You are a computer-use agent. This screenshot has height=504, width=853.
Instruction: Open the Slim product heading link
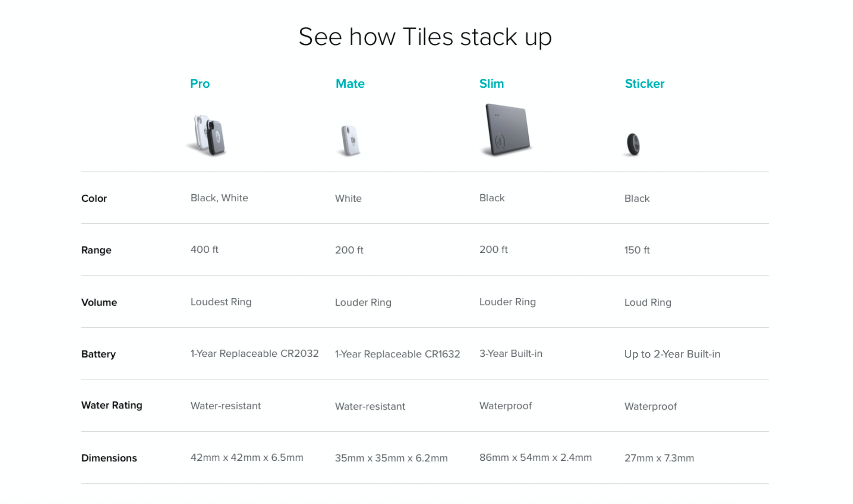pos(492,84)
